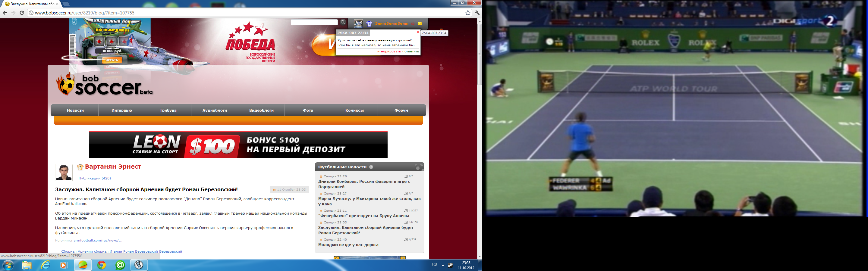Screen dimensions: 868x271
Task: Close the current browser tab
Action: coord(57,4)
